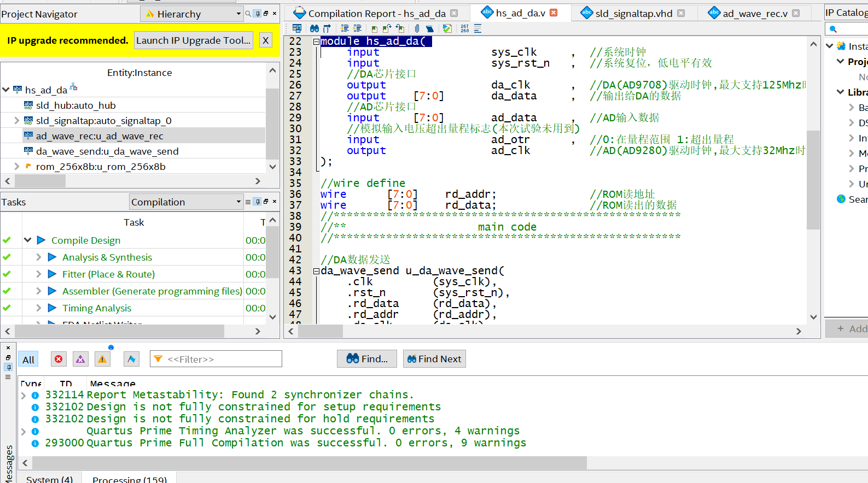Open the Processing (159) messages tab

tap(130, 479)
